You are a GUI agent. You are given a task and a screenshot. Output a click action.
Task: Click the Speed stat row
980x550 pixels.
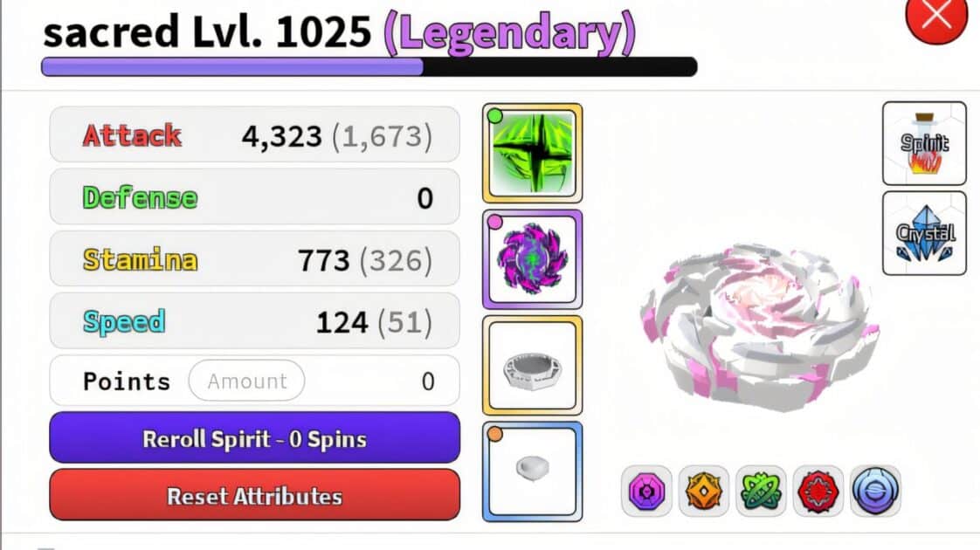(x=255, y=321)
